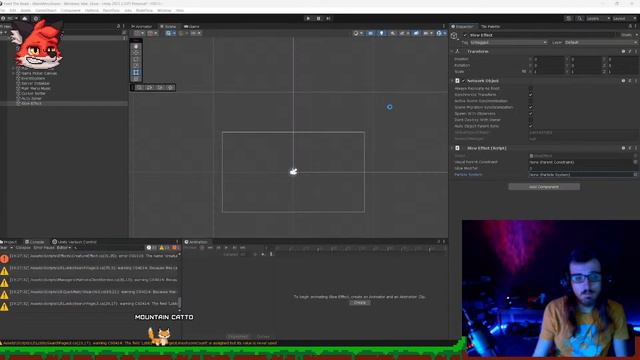640x360 pixels.
Task: Open object picker for Particle System field
Action: pyautogui.click(x=636, y=175)
